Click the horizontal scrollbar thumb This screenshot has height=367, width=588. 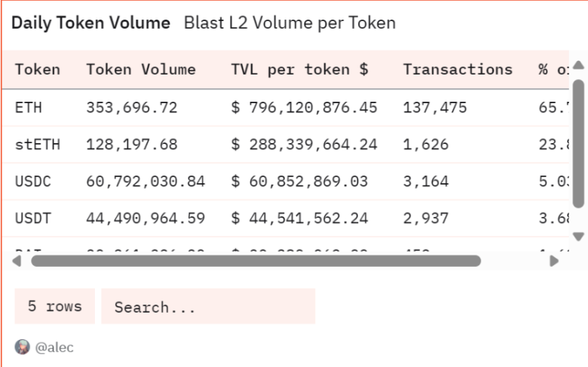(255, 261)
